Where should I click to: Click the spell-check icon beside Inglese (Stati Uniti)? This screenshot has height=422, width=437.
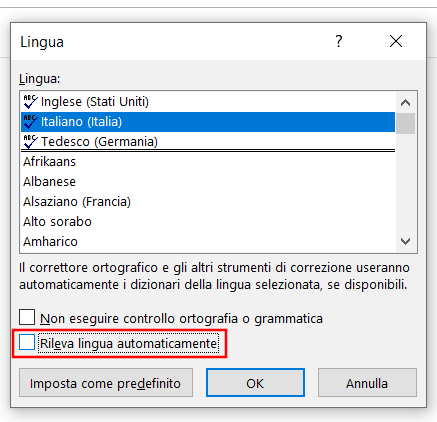(30, 102)
